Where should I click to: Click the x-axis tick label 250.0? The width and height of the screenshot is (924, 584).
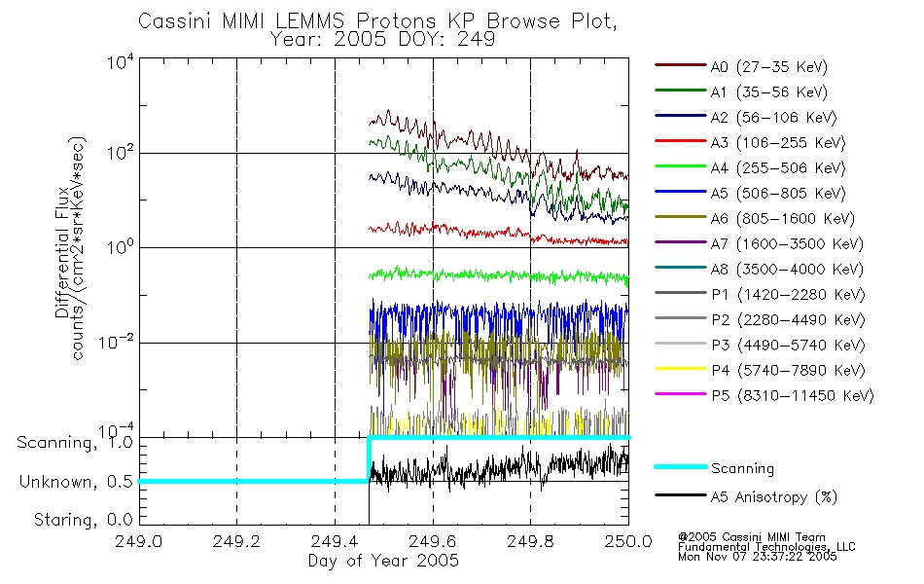[x=628, y=541]
